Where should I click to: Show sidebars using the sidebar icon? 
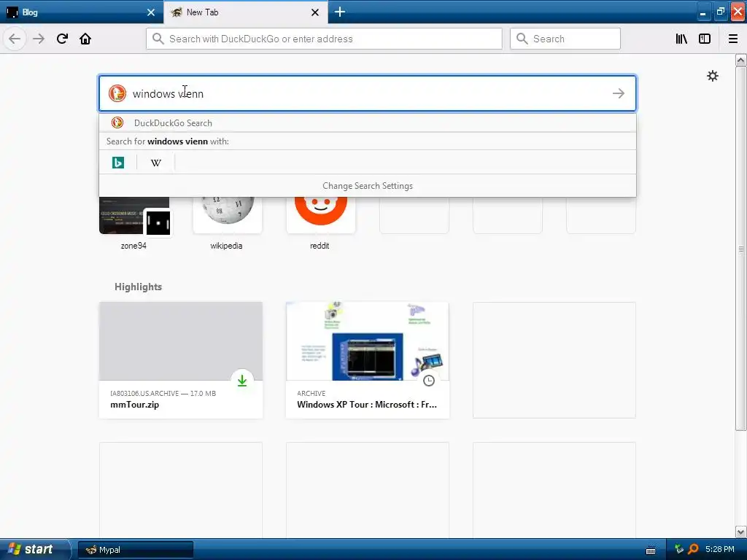click(705, 39)
